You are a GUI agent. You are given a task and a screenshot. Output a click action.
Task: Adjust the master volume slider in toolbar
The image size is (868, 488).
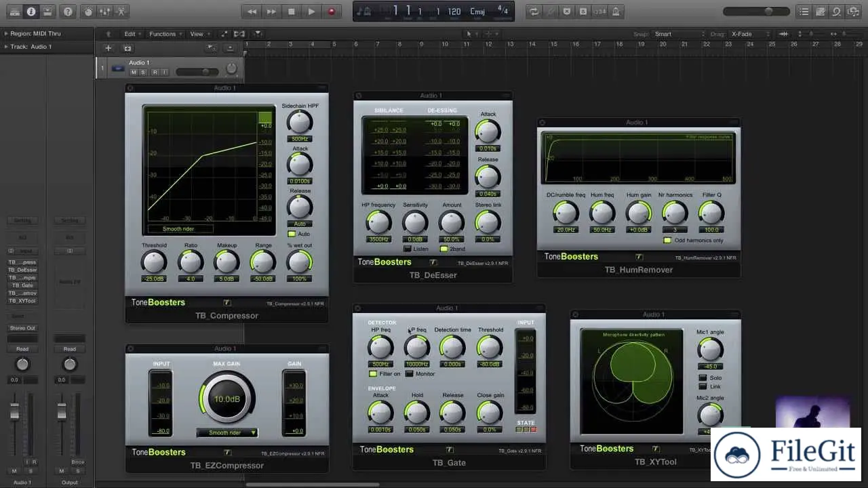pyautogui.click(x=757, y=12)
